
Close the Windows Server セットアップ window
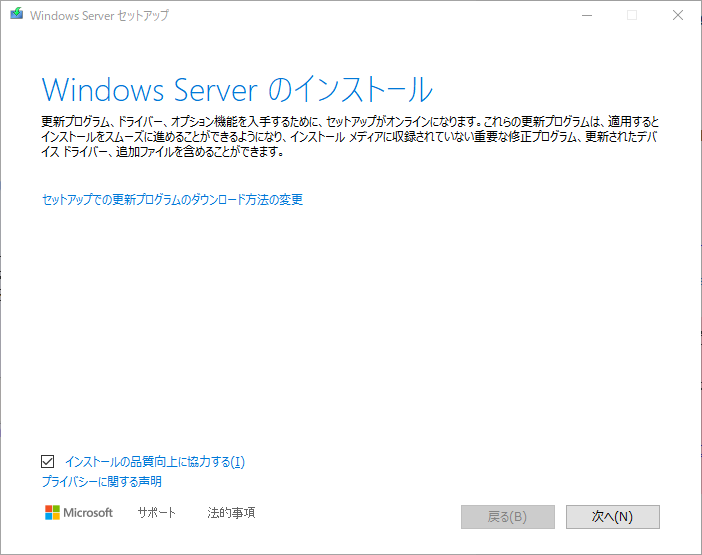[678, 15]
